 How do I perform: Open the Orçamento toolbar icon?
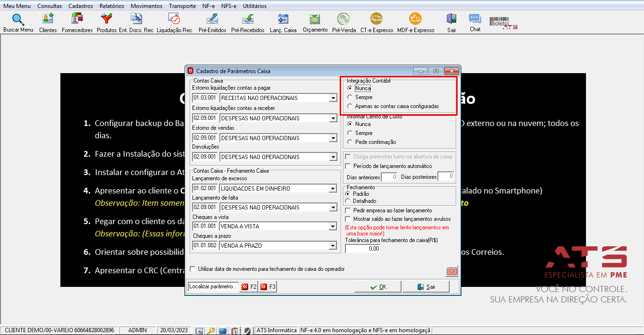pyautogui.click(x=315, y=22)
